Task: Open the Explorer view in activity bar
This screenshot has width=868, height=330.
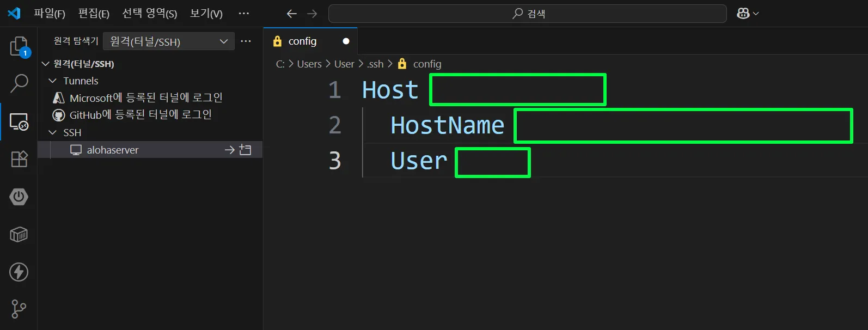Action: pos(19,47)
